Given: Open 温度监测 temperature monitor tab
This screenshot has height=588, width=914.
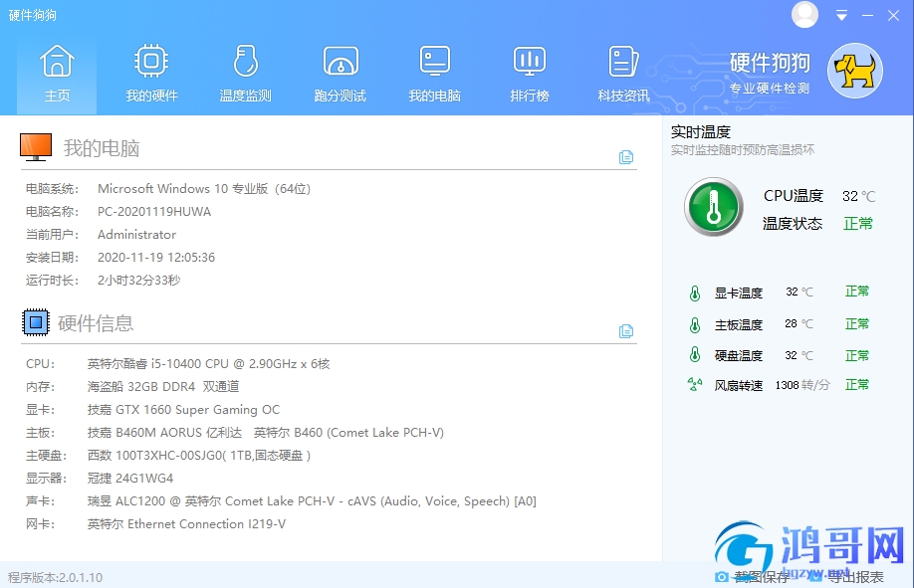Looking at the screenshot, I should (245, 74).
